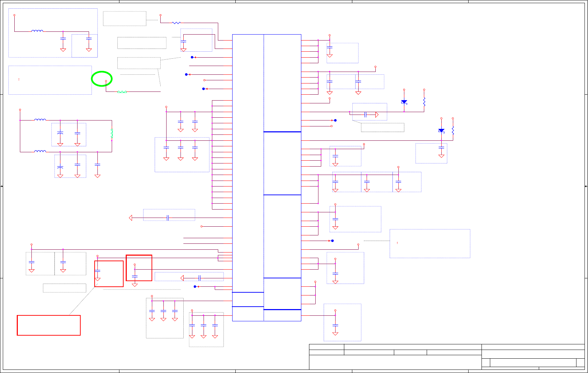
Task: Select the large blue IC block's left section
Action: click(x=248, y=177)
